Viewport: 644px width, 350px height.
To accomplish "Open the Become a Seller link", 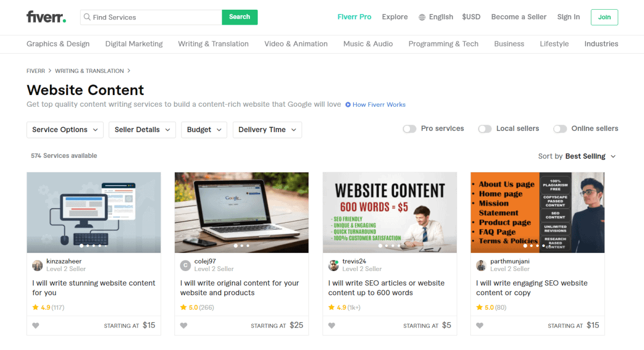I will [x=519, y=17].
